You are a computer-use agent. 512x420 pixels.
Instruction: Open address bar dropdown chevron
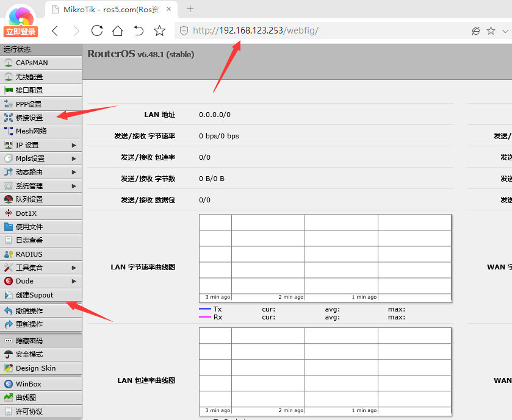click(505, 31)
